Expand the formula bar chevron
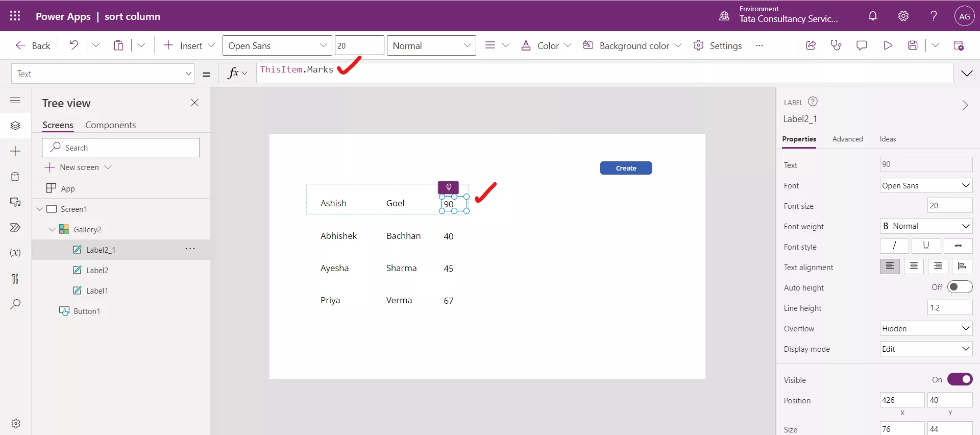The height and width of the screenshot is (435, 980). tap(967, 74)
